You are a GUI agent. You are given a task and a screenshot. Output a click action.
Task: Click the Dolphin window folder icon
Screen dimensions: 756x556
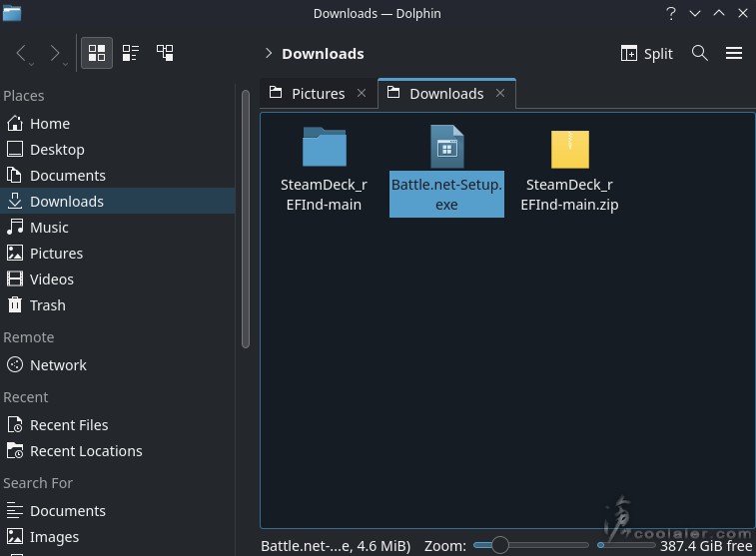point(12,13)
